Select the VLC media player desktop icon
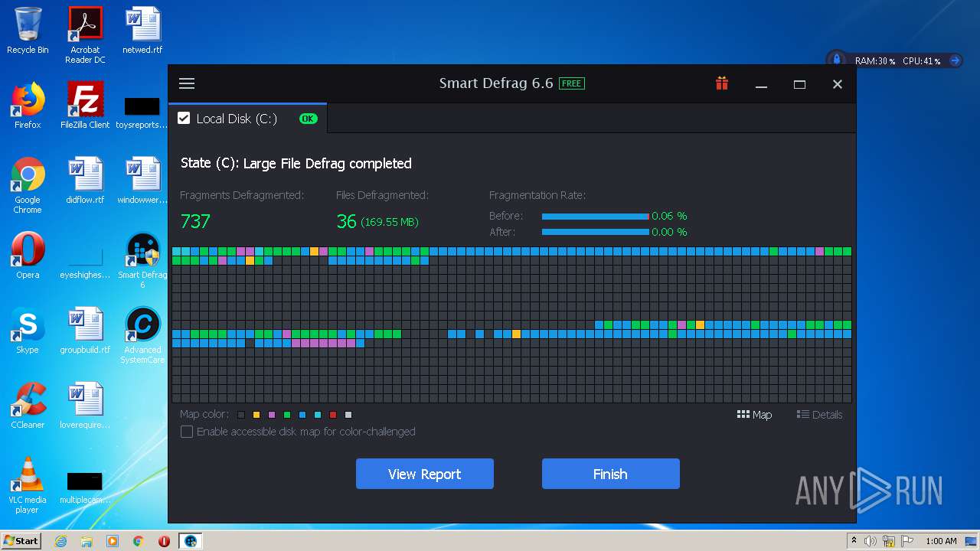Image resolution: width=980 pixels, height=551 pixels. tap(28, 485)
